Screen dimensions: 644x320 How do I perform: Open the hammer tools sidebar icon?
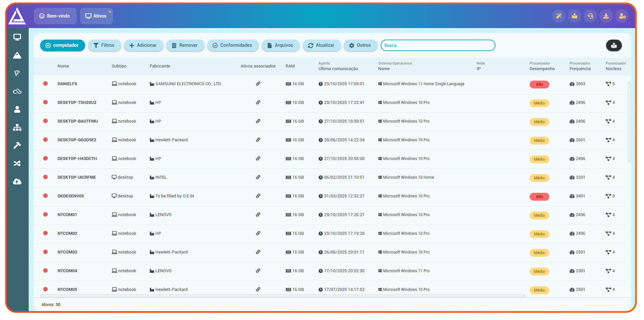(17, 145)
